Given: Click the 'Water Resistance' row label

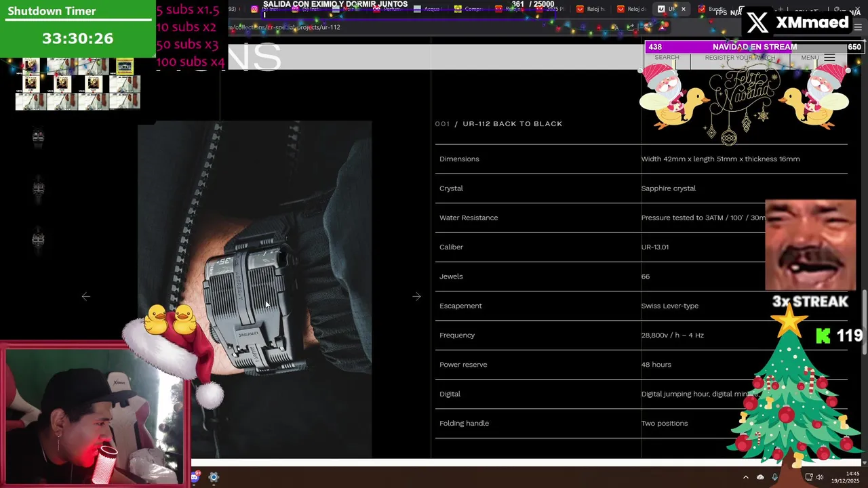Looking at the screenshot, I should click(x=469, y=218).
